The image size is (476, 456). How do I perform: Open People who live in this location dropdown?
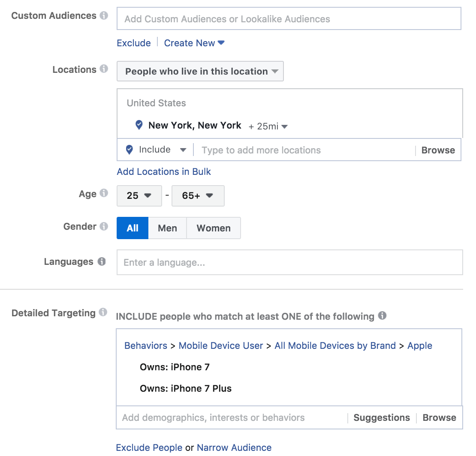200,72
